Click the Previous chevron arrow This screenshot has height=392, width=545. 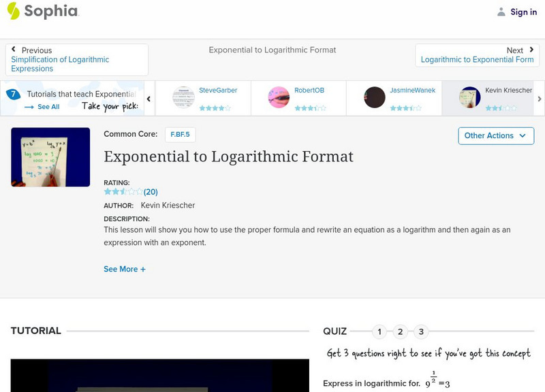[x=15, y=49]
